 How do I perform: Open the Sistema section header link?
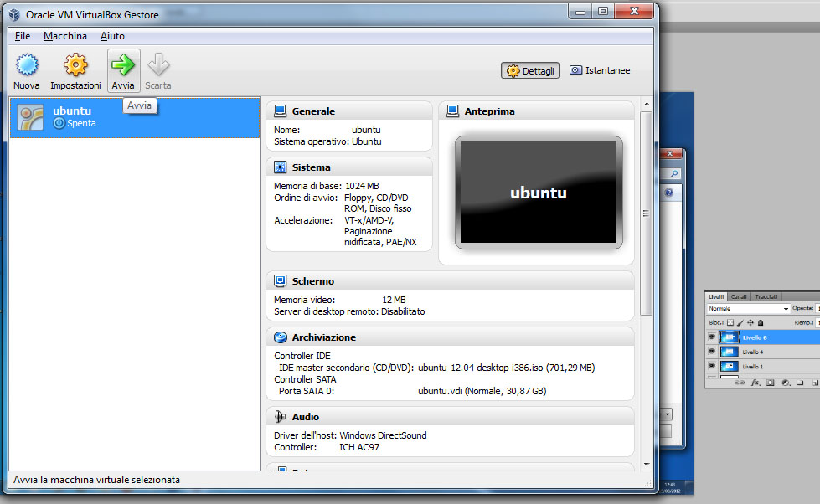[311, 167]
